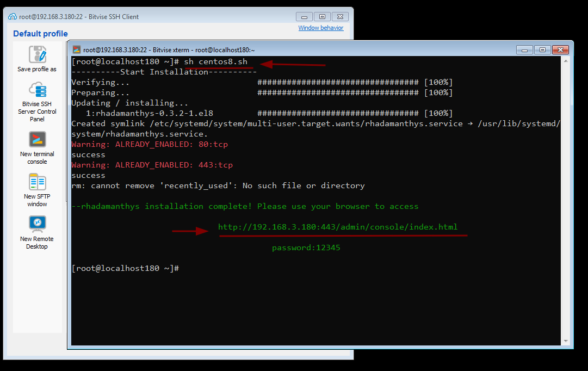Click the 'sh centos8.sh' command text
The image size is (588, 371).
(215, 61)
